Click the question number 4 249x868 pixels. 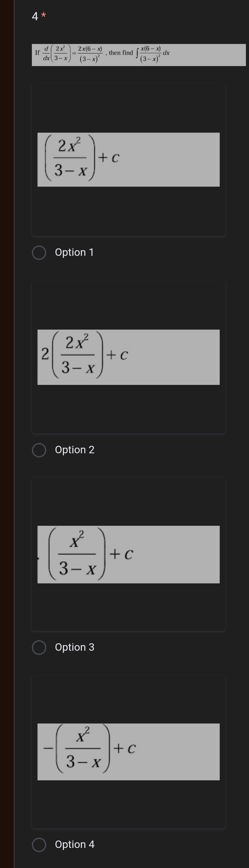[35, 16]
